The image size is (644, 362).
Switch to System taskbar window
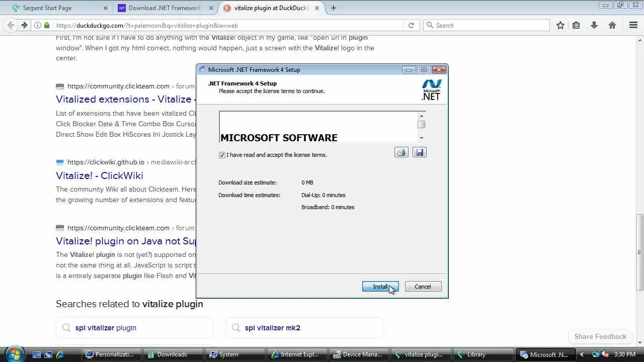pos(235,354)
